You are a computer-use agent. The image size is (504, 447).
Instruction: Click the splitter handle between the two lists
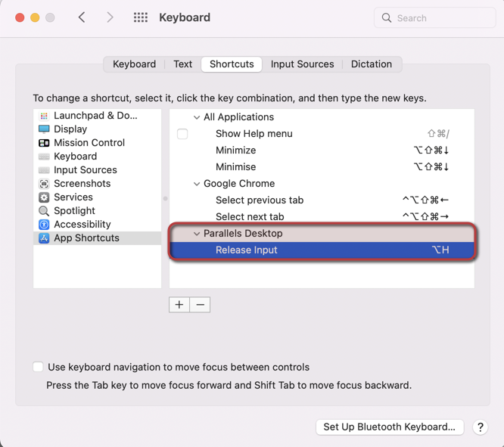[166, 199]
